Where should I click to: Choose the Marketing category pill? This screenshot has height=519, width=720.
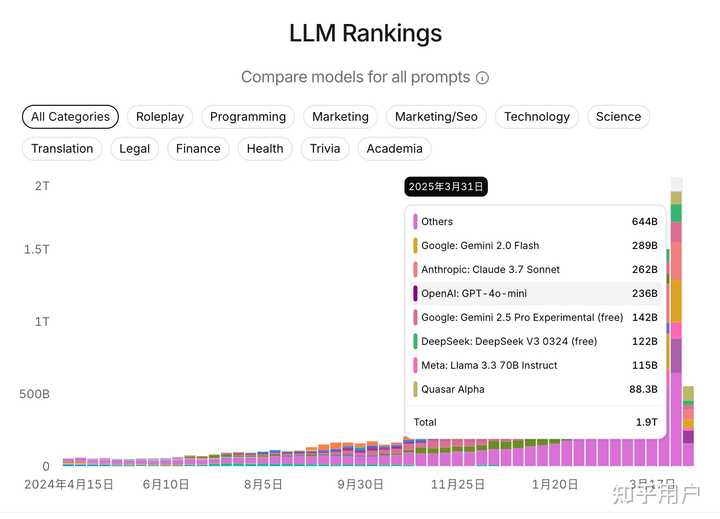point(340,117)
